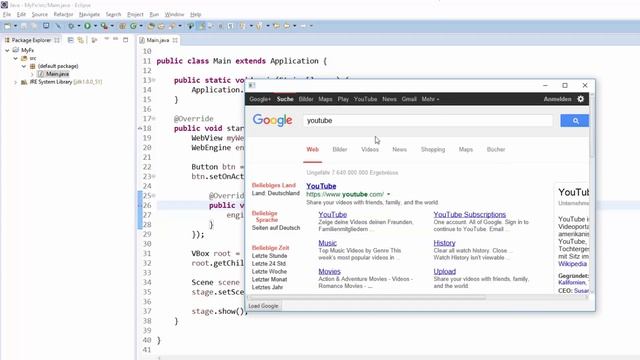Toggle the highlighted Mark Occurrences toolbar button
Image resolution: width=640 pixels, height=360 pixels.
pyautogui.click(x=202, y=26)
